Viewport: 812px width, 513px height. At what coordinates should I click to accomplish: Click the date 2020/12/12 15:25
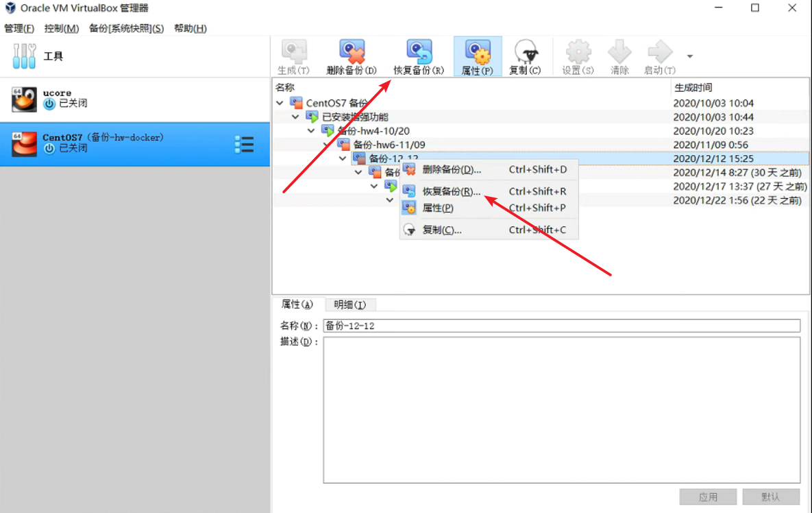[713, 158]
